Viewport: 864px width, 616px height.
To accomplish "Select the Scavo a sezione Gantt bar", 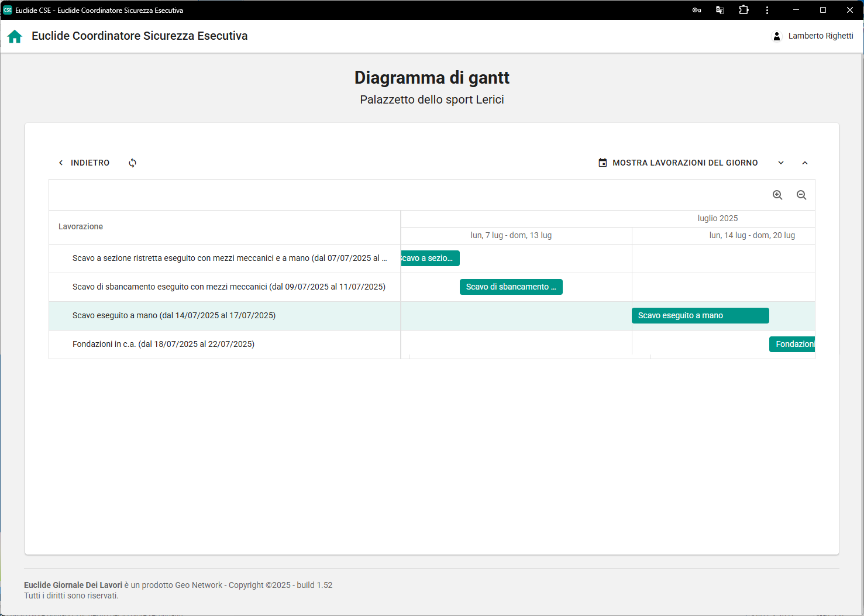I will [431, 259].
